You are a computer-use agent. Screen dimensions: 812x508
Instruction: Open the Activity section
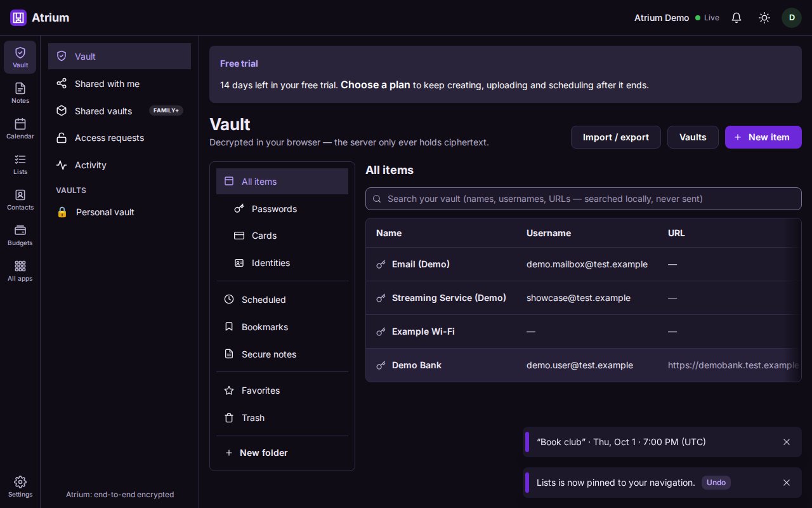pyautogui.click(x=119, y=165)
